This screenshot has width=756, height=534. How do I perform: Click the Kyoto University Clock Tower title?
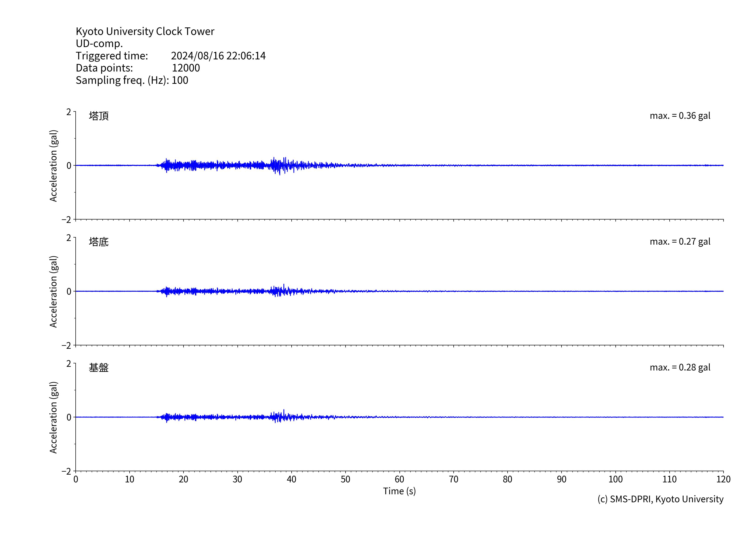pos(145,31)
